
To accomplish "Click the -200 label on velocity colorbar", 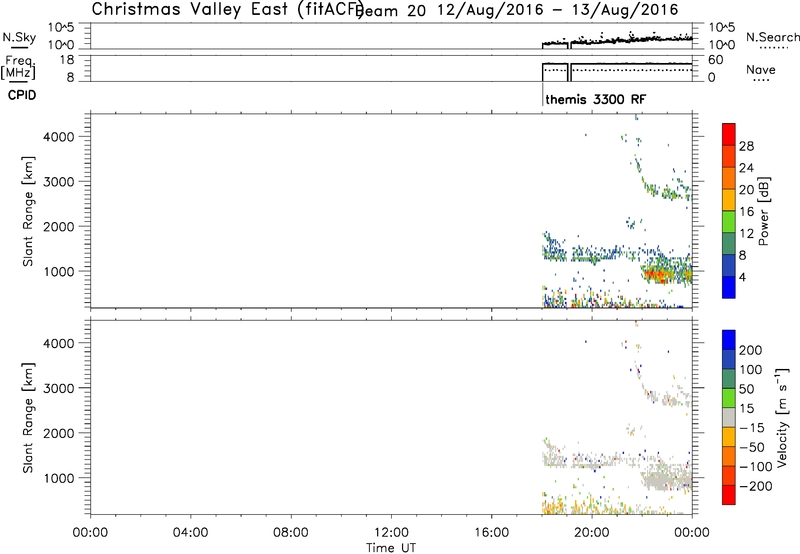I will tap(756, 486).
